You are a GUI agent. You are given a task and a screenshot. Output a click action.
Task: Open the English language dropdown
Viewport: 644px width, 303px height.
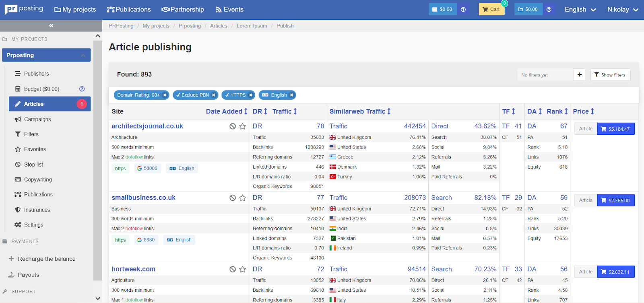580,9
